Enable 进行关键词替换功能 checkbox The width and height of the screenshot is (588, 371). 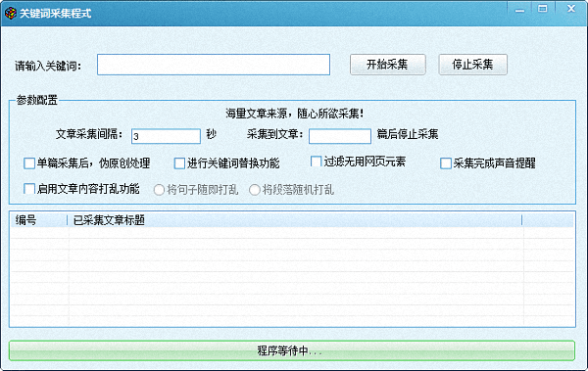tap(179, 163)
